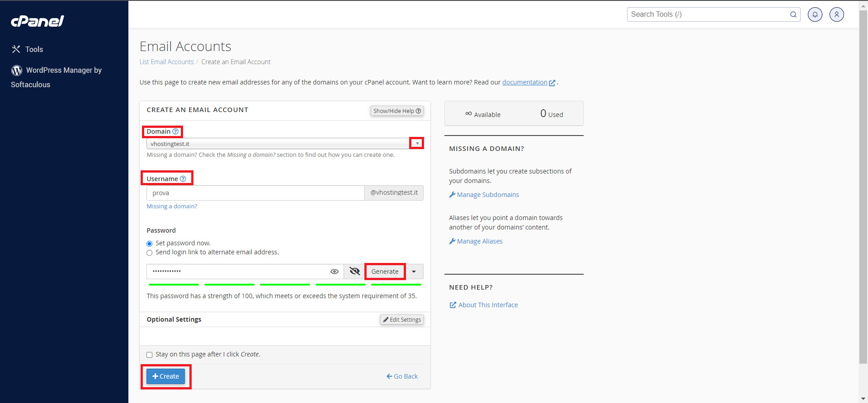The width and height of the screenshot is (868, 403).
Task: Hide password with slashed eye icon
Action: coord(355,272)
